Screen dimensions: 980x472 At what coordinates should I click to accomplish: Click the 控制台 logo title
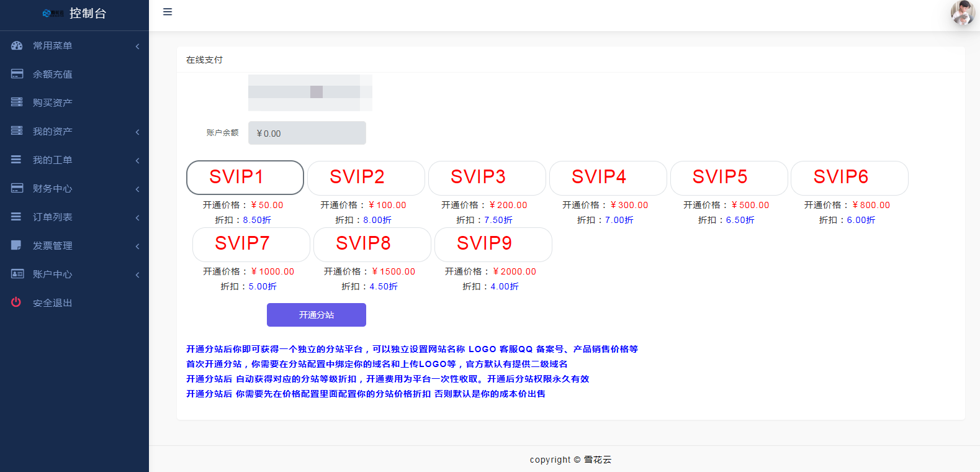(x=87, y=13)
